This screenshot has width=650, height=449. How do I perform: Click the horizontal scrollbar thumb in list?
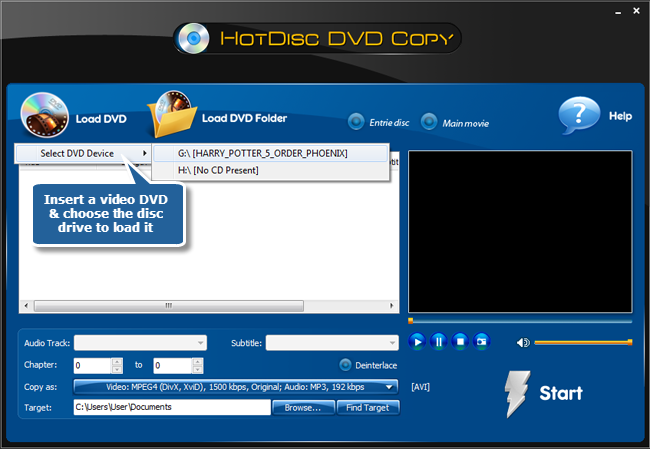[x=169, y=306]
